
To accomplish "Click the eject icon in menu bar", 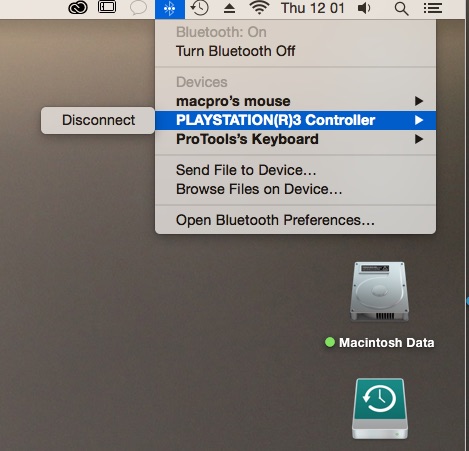I will pyautogui.click(x=229, y=8).
